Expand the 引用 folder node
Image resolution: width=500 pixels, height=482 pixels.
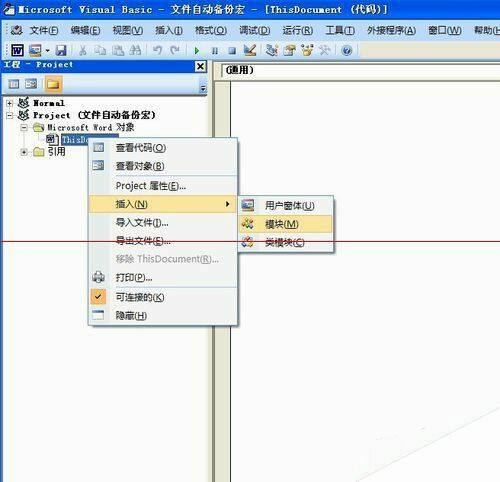click(24, 152)
